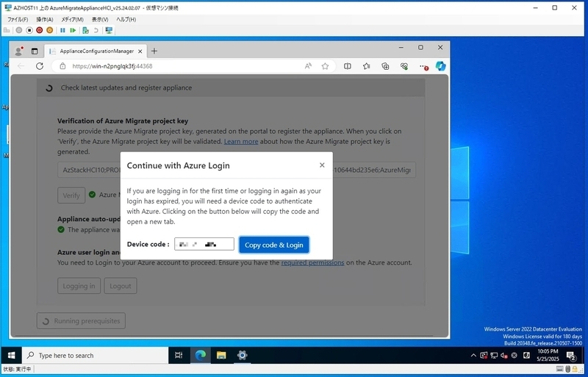The width and height of the screenshot is (588, 377).
Task: Click the Learn more link
Action: pyautogui.click(x=241, y=141)
